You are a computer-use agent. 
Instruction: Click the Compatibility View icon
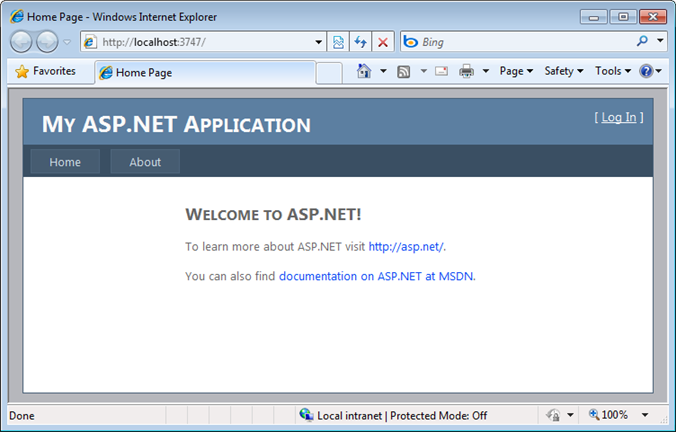(338, 42)
